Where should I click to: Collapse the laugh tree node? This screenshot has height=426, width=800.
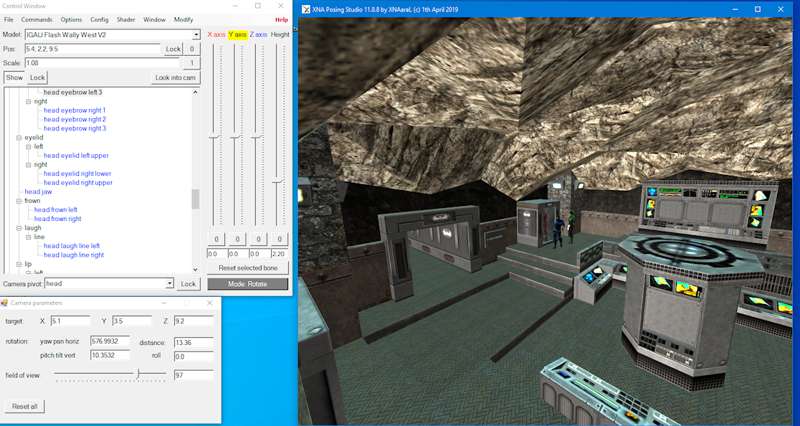tap(20, 228)
